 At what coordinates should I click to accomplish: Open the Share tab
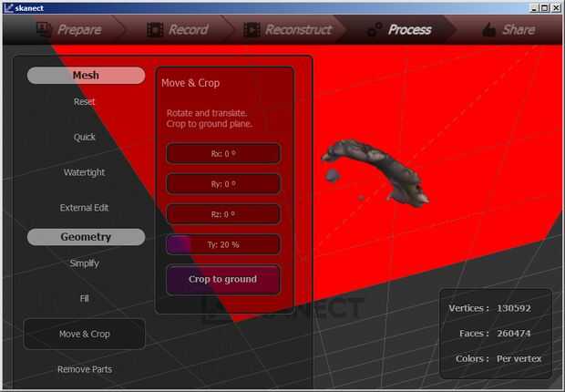pos(508,29)
